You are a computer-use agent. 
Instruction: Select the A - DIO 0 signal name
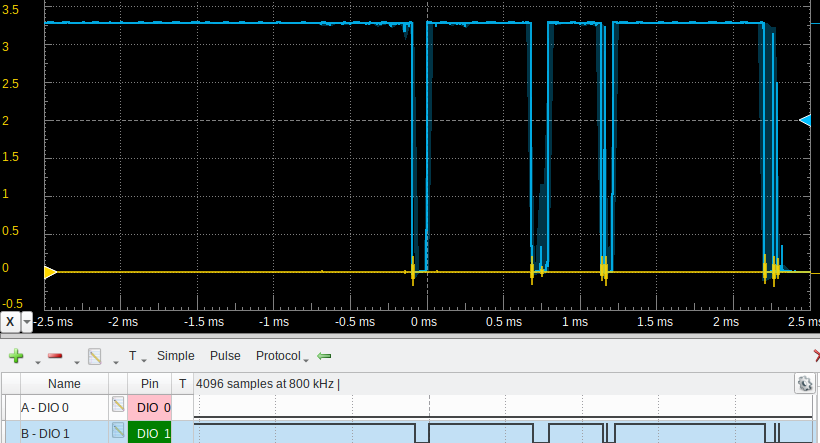tap(44, 407)
